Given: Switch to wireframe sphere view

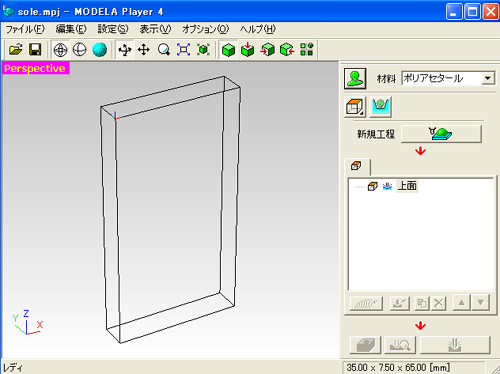Looking at the screenshot, I should [x=60, y=50].
